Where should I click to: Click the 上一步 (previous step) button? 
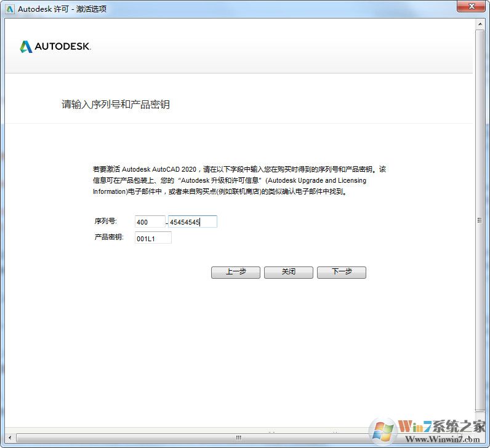point(236,272)
